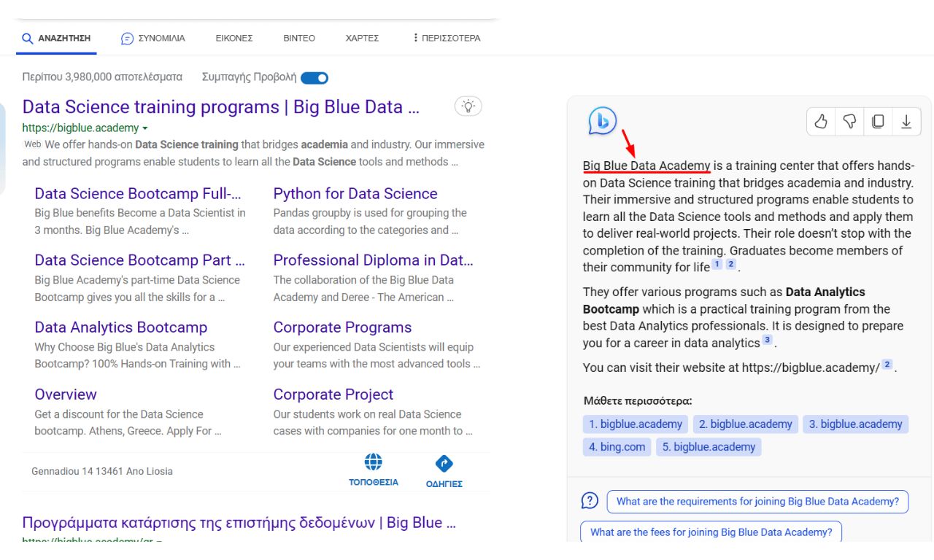
Task: Click the chat bubble icon beside ΣΥΝΟΜΙΛΙΑ
Action: coord(127,39)
